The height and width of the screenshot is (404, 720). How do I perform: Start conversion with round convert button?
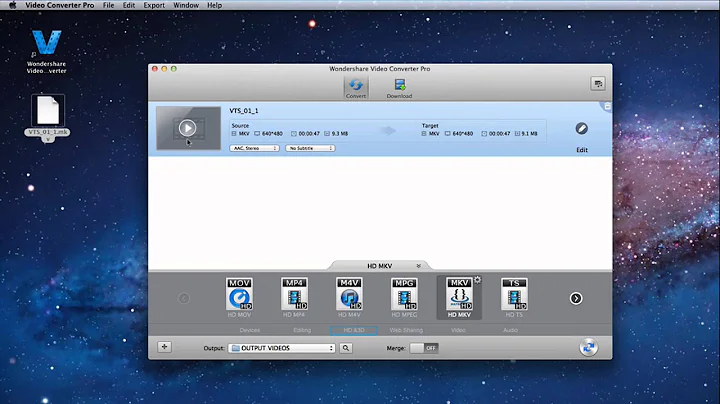pyautogui.click(x=588, y=347)
